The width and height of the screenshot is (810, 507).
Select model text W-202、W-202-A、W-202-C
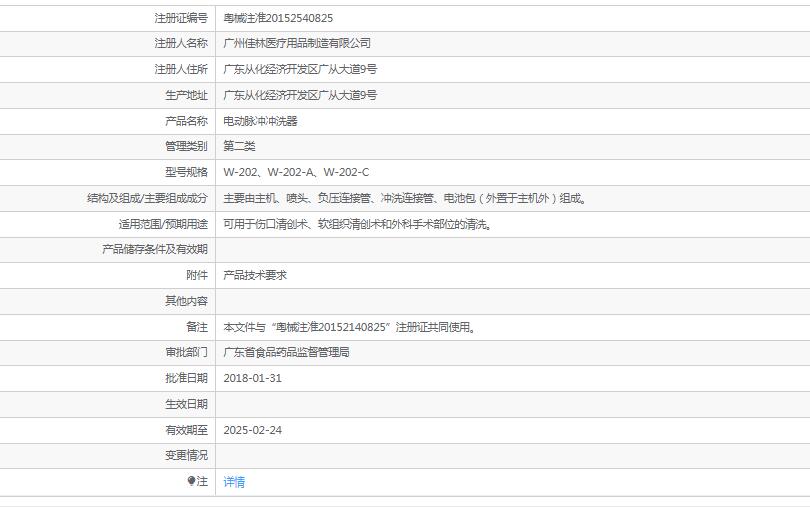pos(296,172)
